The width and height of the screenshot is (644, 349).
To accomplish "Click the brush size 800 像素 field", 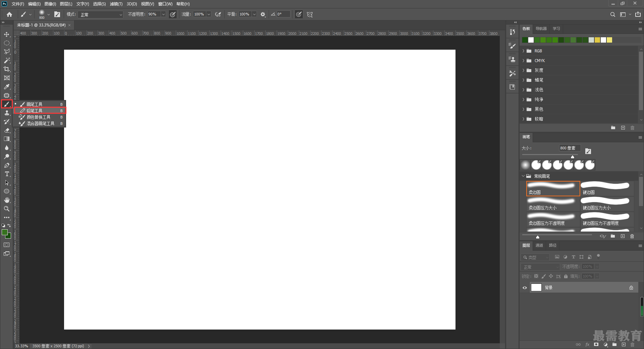I will pyautogui.click(x=569, y=148).
